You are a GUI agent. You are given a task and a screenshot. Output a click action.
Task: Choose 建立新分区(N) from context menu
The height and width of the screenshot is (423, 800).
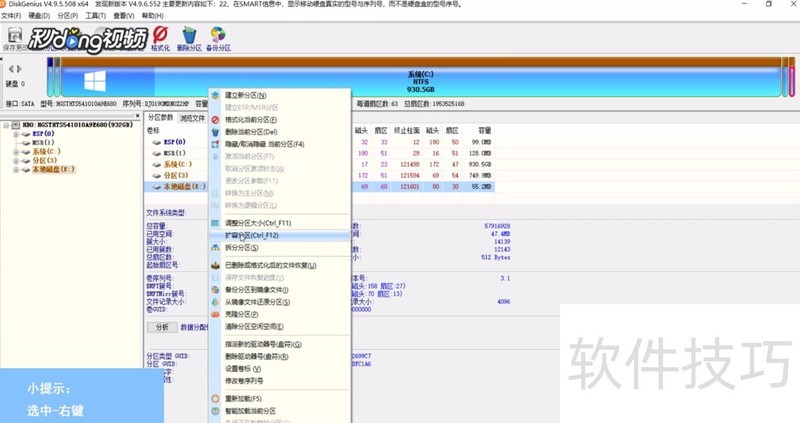click(280, 95)
